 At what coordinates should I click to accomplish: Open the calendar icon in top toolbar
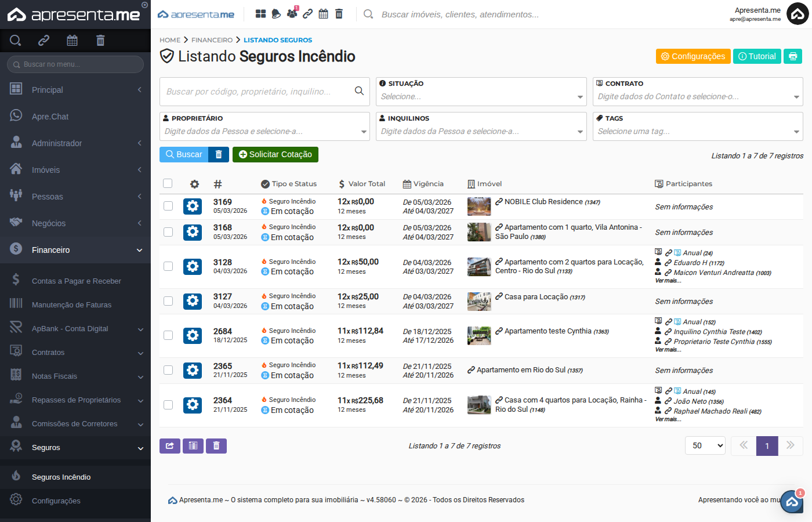(x=324, y=14)
